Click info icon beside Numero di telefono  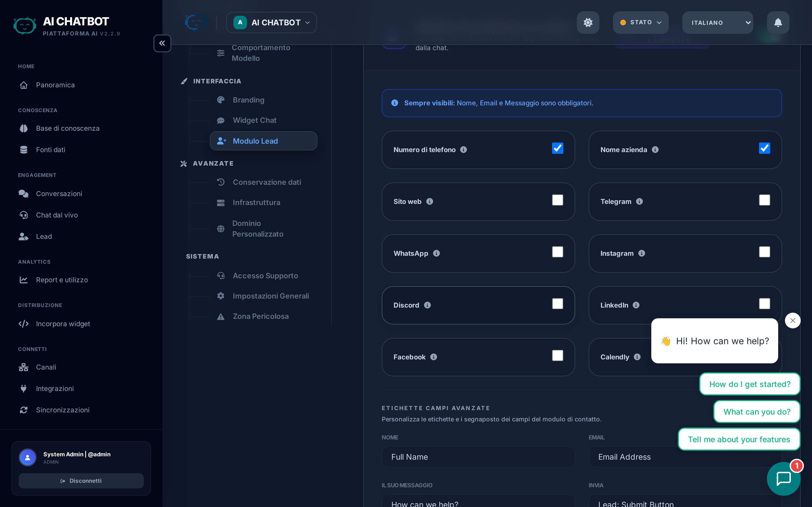tap(464, 150)
